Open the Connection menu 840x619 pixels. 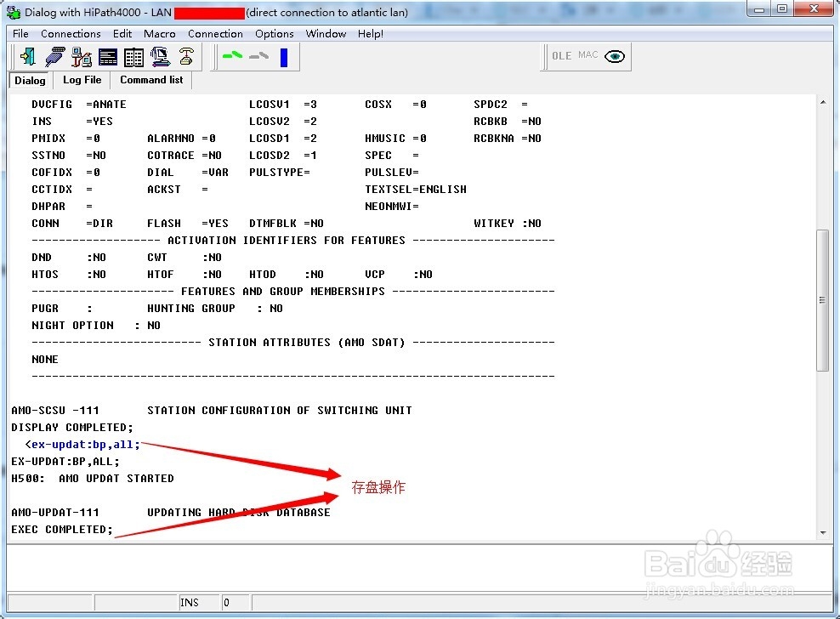(x=215, y=34)
